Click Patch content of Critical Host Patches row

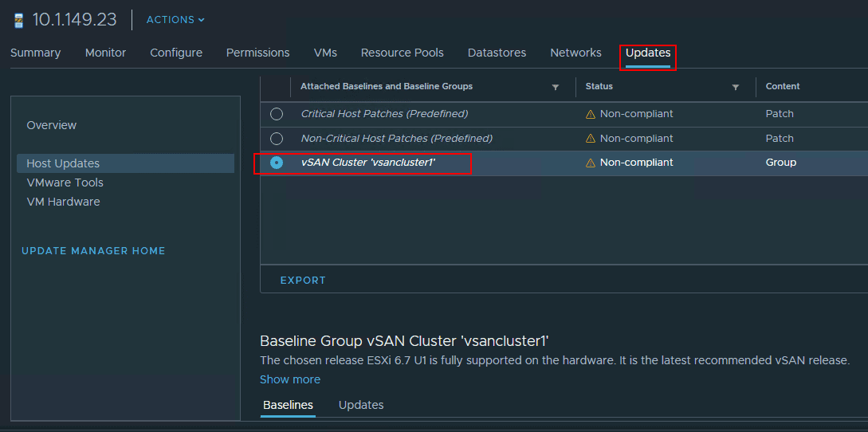click(x=780, y=113)
